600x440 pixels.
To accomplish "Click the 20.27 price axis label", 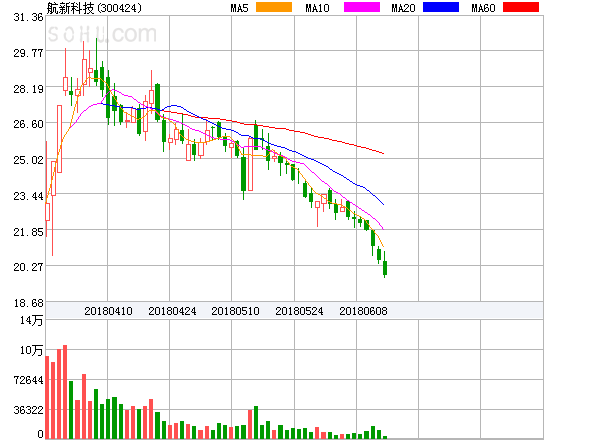I will tap(28, 267).
